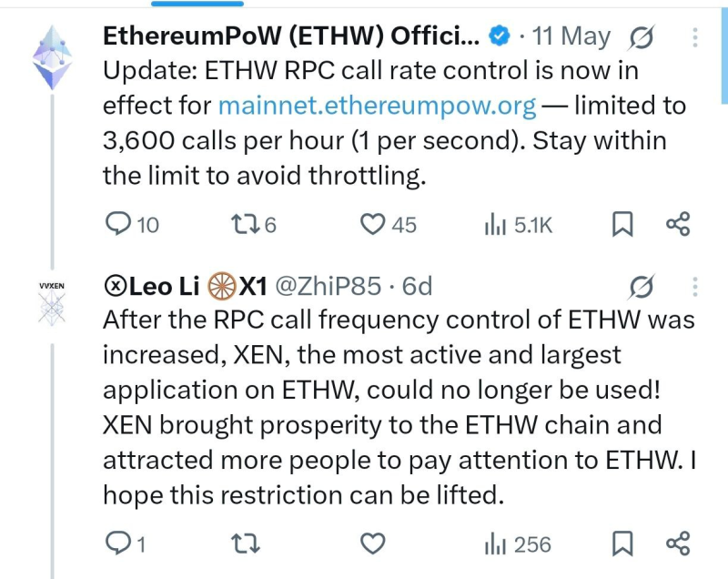Viewport: 728px width, 579px height.
Task: Reply to the EthereumPoW rate control tweet
Action: pos(132,224)
